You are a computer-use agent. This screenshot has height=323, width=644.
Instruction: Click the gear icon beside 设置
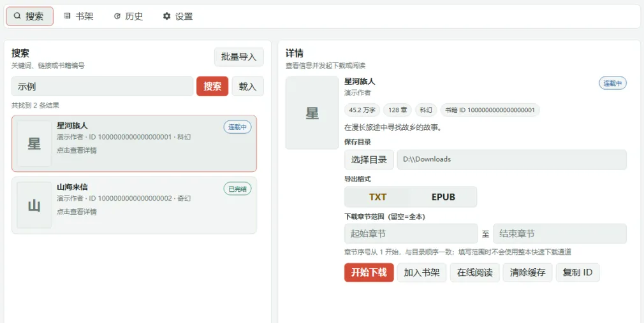coord(166,17)
